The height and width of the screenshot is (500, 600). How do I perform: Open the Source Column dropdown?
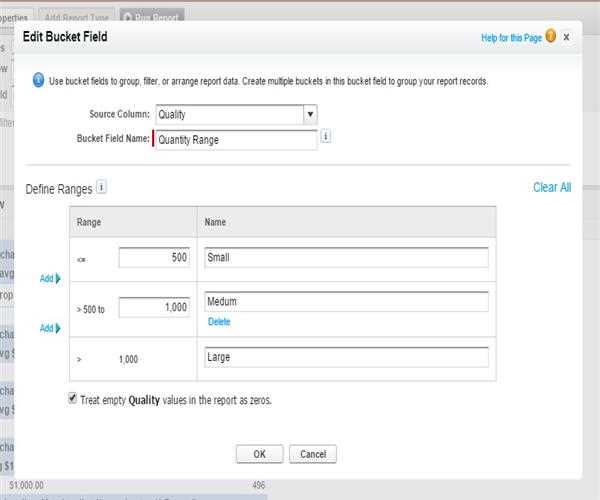[310, 114]
